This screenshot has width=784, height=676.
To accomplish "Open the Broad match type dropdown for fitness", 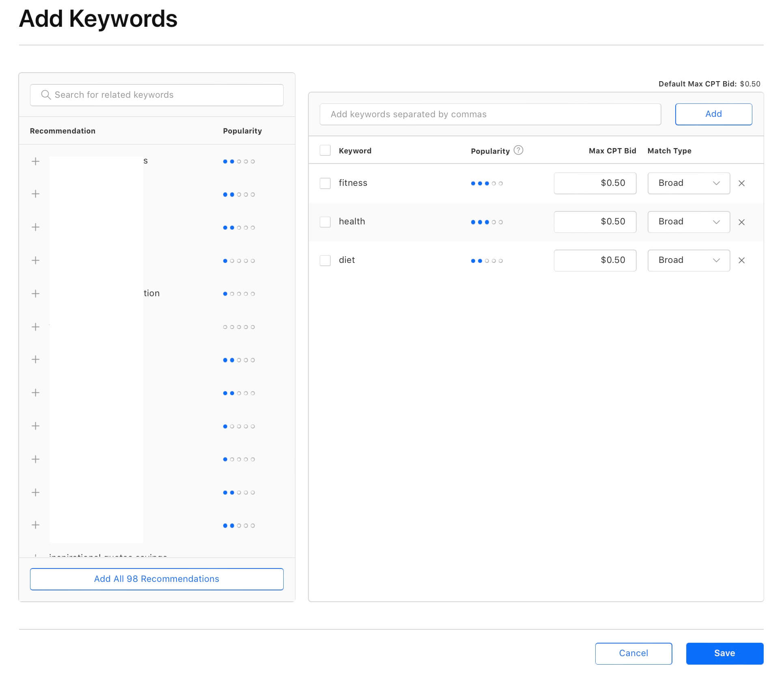I will 688,183.
